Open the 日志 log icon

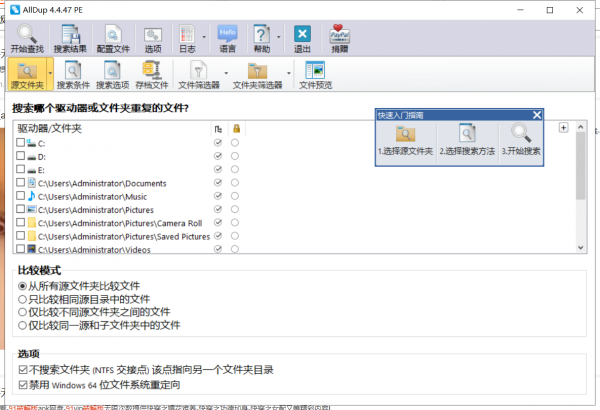tap(187, 38)
